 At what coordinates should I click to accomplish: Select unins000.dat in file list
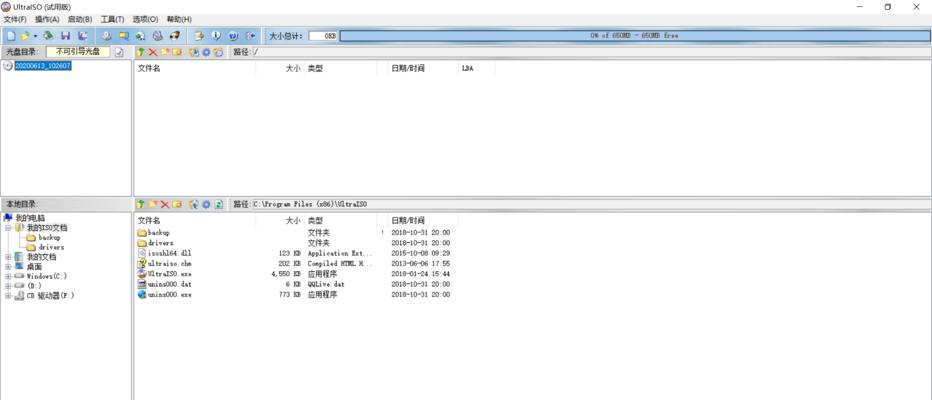tap(169, 284)
